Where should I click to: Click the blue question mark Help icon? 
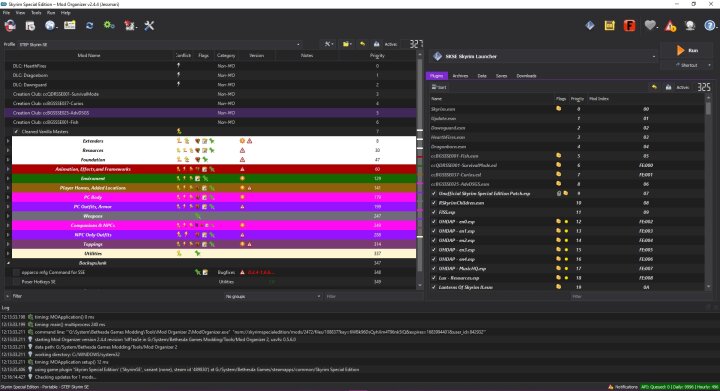tap(710, 26)
